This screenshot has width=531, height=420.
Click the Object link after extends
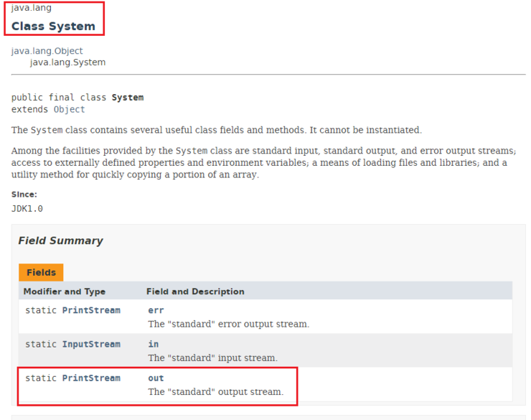(69, 109)
